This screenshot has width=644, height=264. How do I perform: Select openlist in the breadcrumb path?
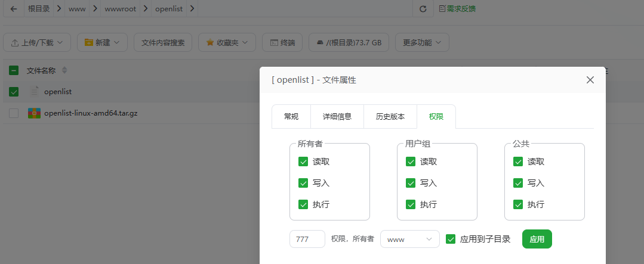coord(169,8)
